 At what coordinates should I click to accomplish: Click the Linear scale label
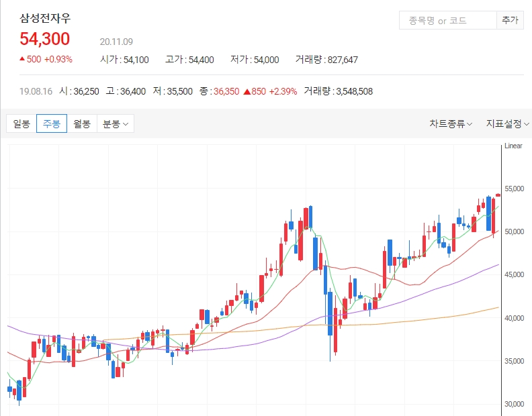513,146
